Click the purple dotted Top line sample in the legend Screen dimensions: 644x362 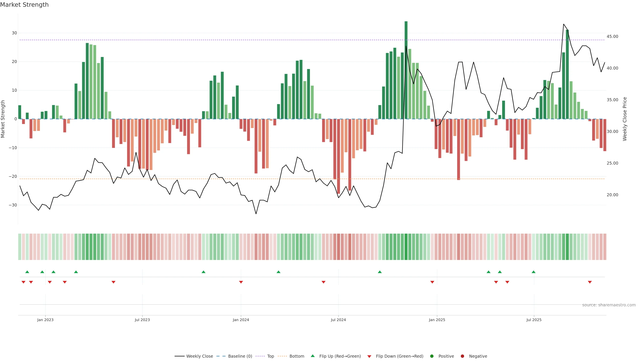coord(260,356)
